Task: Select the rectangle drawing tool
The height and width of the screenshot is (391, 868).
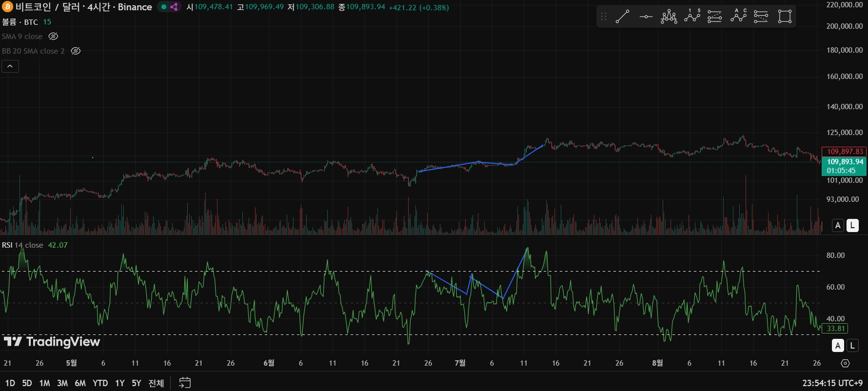Action: [x=785, y=17]
